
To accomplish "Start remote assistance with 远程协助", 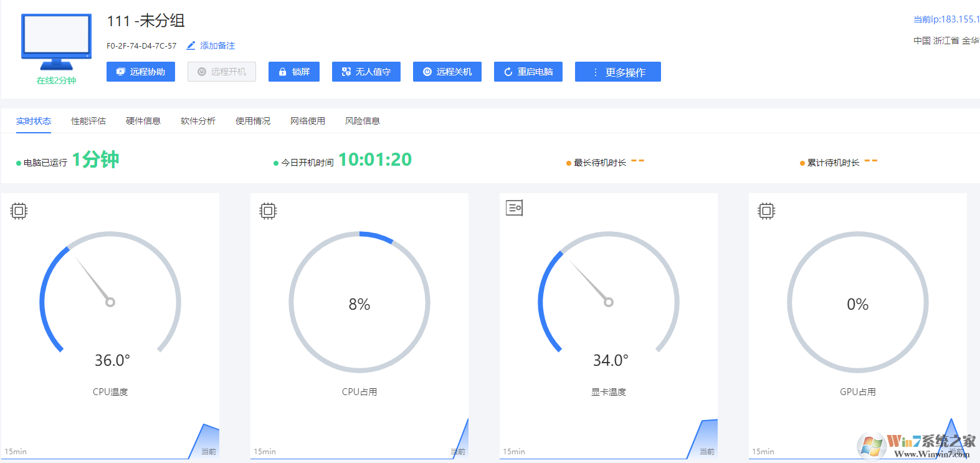I will pos(140,72).
